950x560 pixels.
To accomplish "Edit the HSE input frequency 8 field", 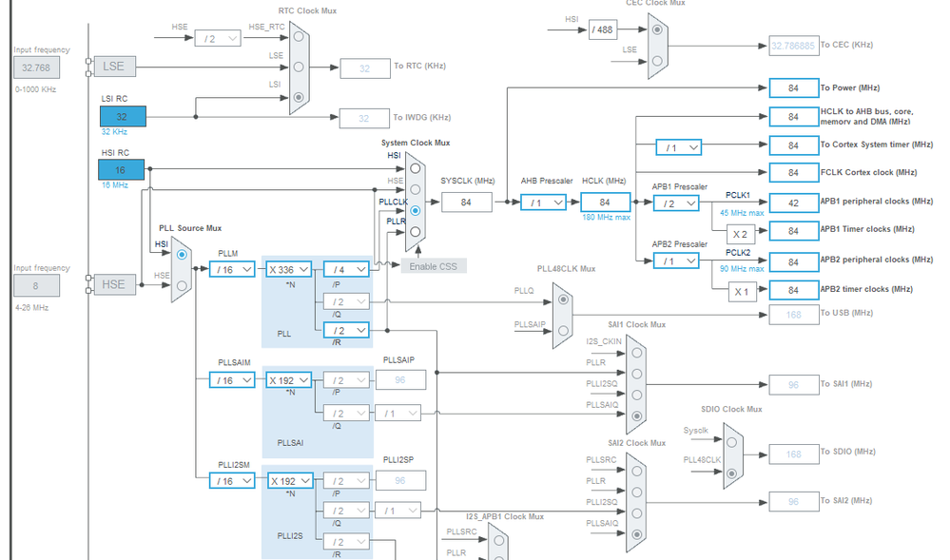I will pyautogui.click(x=36, y=285).
